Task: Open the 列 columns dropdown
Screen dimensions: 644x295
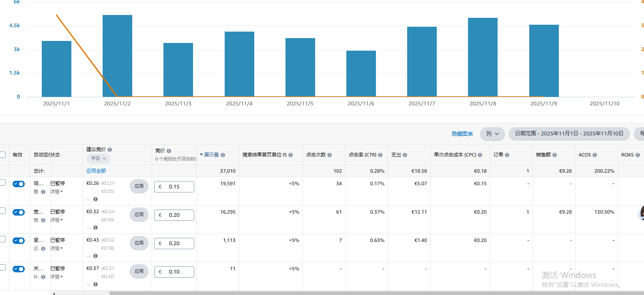Action: [x=492, y=134]
